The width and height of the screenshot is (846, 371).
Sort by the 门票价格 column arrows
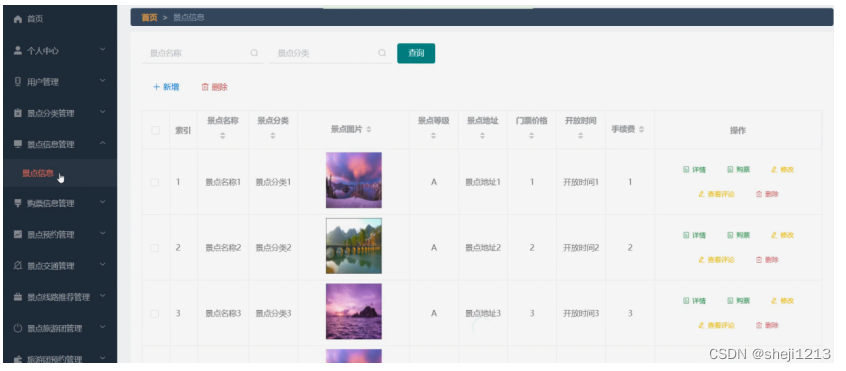click(531, 136)
